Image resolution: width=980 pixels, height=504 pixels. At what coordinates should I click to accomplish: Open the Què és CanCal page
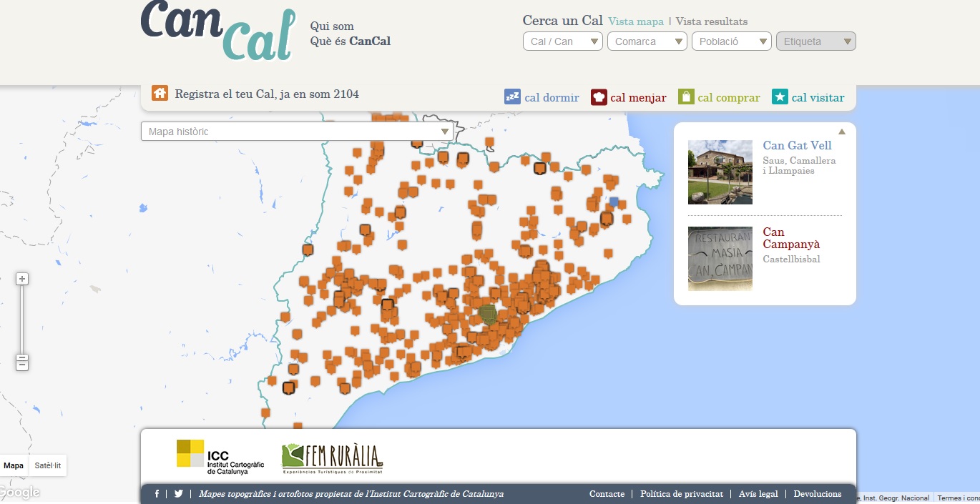351,41
